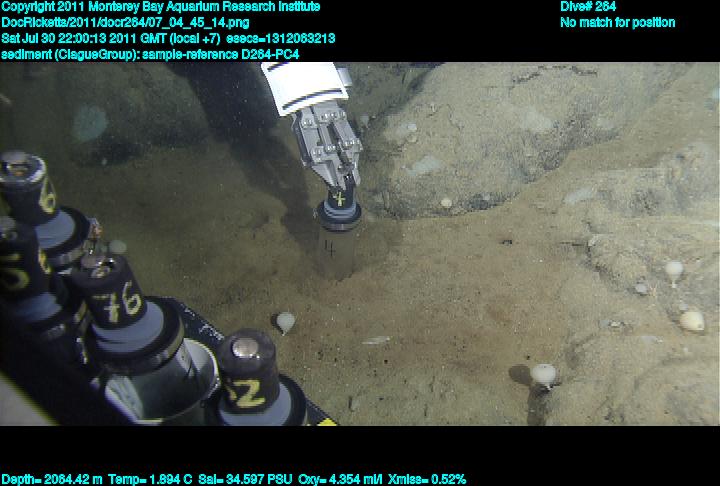Click the MBARI copyright line

coord(161,7)
